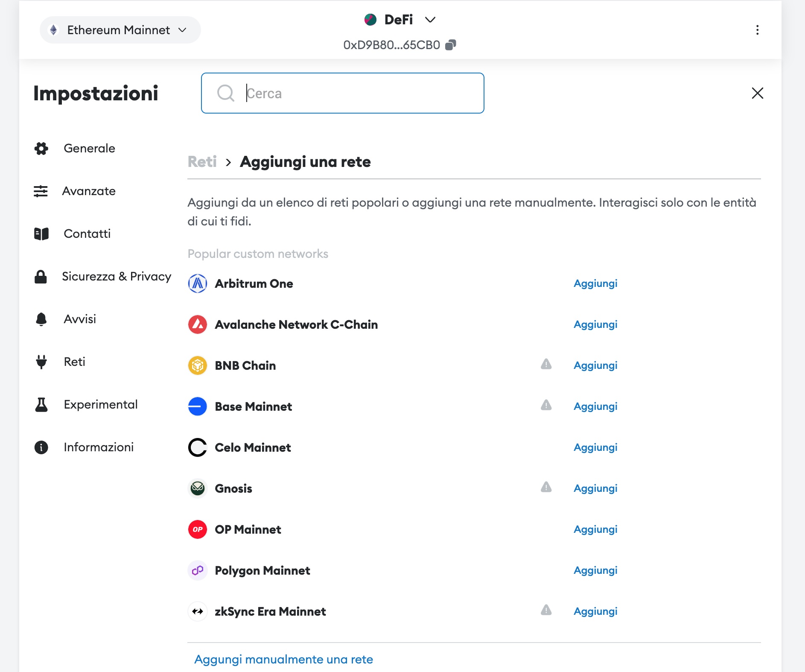Click Aggiungi for Celo Mainnet
The image size is (805, 672).
595,447
